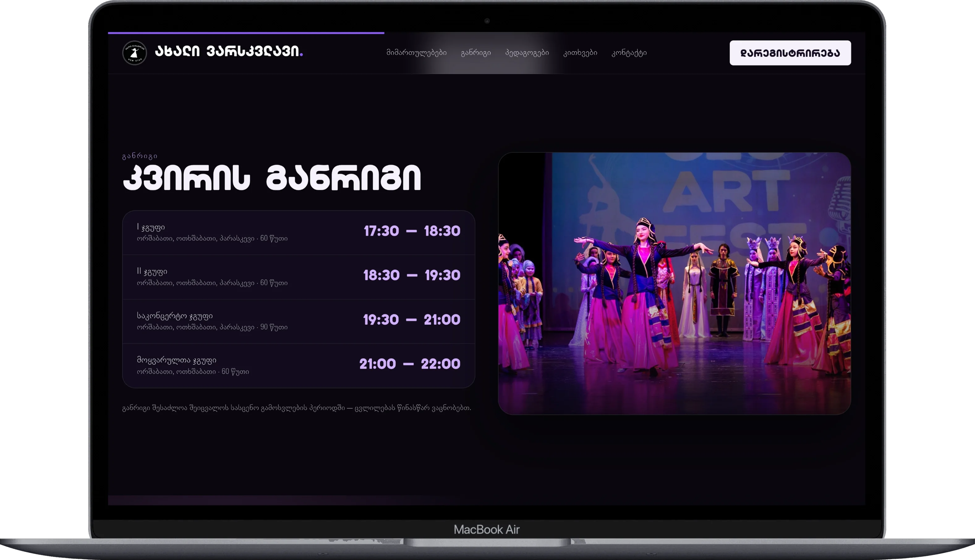Viewport: 975px width, 560px height.
Task: Click the დარეგისტრირება button
Action: point(790,53)
